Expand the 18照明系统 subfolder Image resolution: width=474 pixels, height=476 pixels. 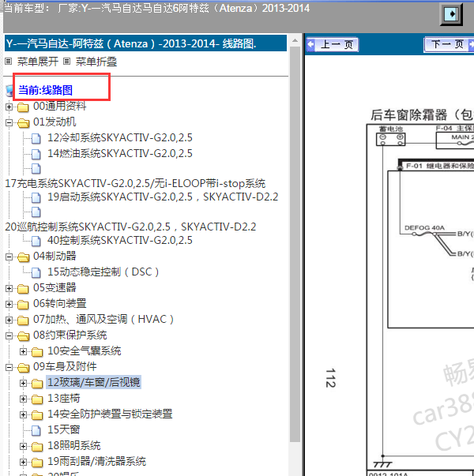point(23,446)
